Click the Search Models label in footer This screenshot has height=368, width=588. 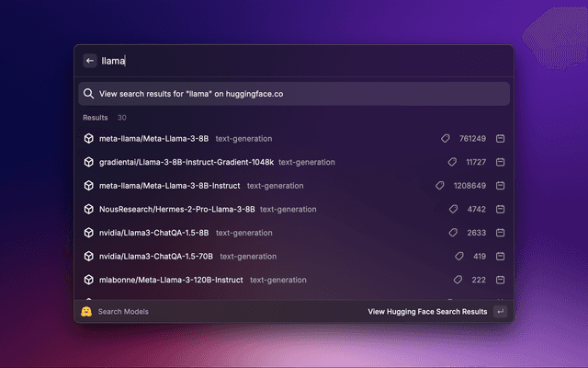[x=123, y=312]
